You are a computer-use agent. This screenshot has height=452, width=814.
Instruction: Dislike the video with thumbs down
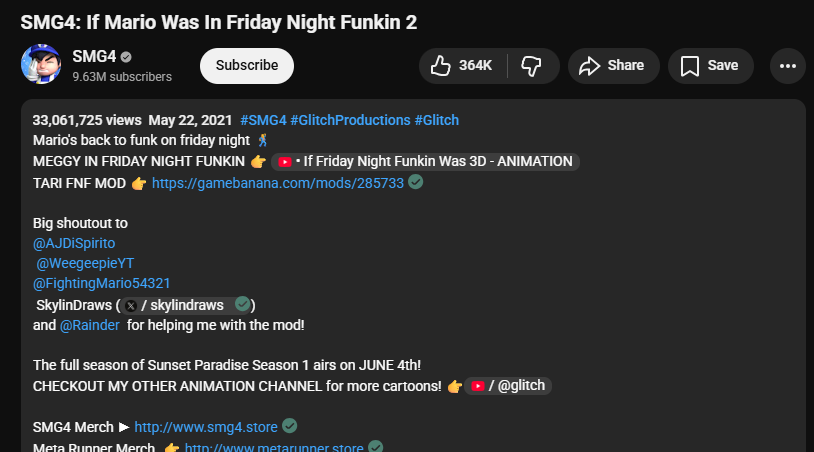click(x=531, y=66)
